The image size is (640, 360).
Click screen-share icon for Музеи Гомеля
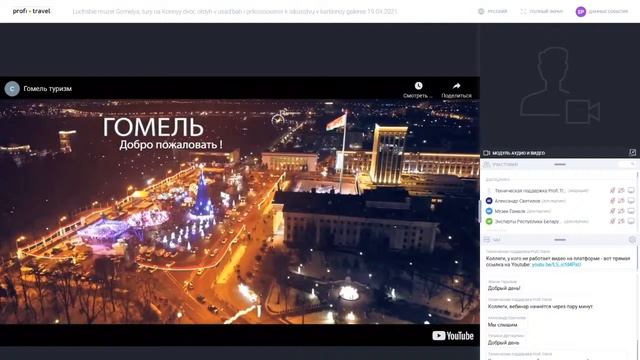click(x=631, y=211)
